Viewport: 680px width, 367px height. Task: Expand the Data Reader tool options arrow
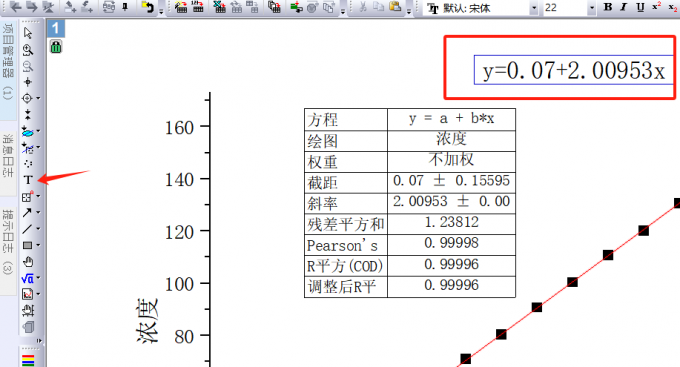[38, 98]
